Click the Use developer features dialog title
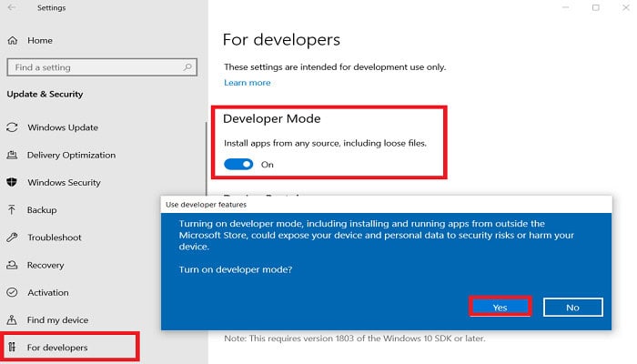 (206, 205)
